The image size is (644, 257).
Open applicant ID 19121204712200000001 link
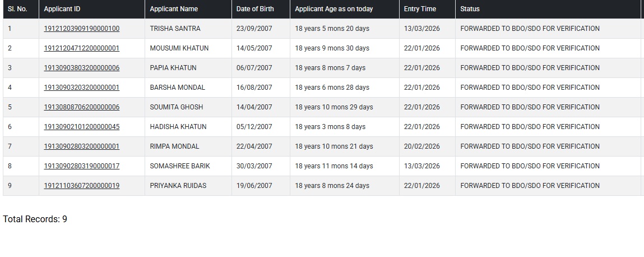81,48
